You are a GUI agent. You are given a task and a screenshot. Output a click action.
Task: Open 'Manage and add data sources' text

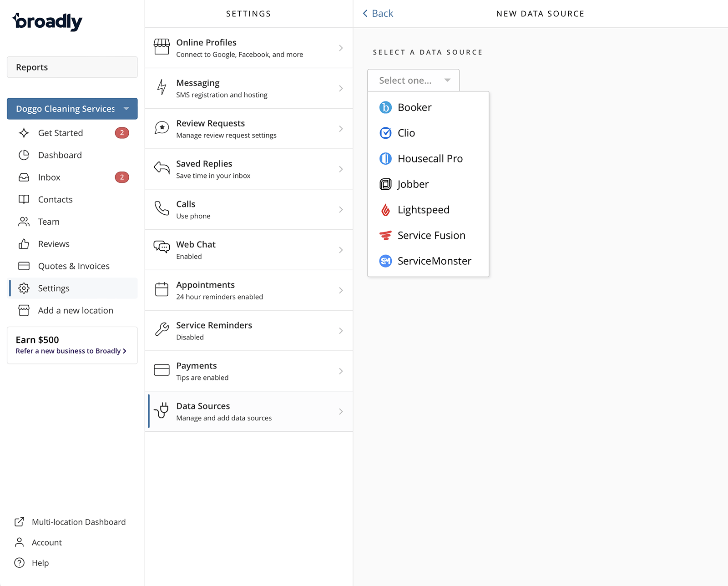click(224, 418)
